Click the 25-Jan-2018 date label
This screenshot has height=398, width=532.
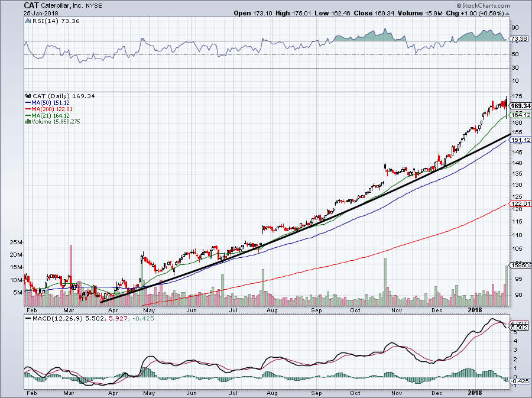click(x=41, y=14)
